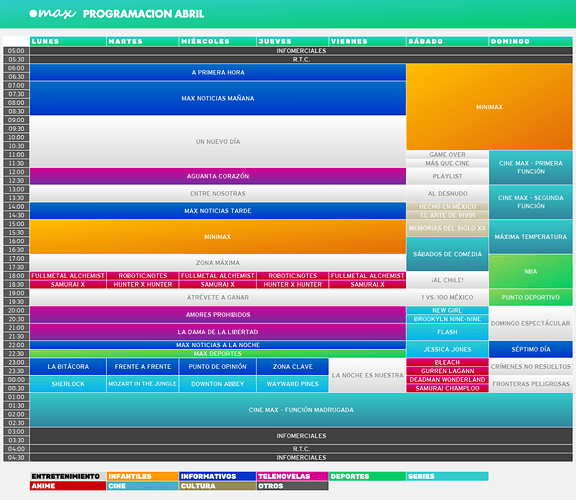Select the GURREN LAGANN anime slot

[447, 371]
